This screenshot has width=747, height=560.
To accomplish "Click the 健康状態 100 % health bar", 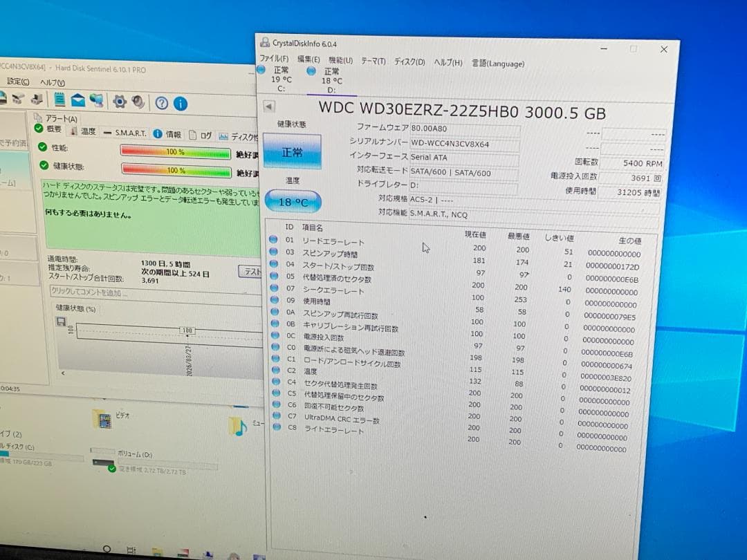I will click(x=176, y=170).
